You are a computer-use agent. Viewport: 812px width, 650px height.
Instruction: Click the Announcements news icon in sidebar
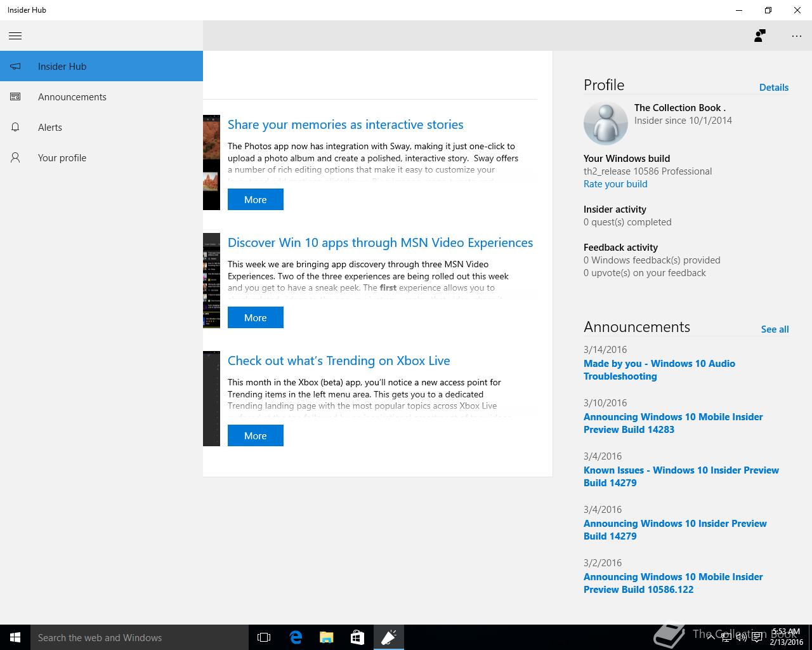click(x=15, y=96)
